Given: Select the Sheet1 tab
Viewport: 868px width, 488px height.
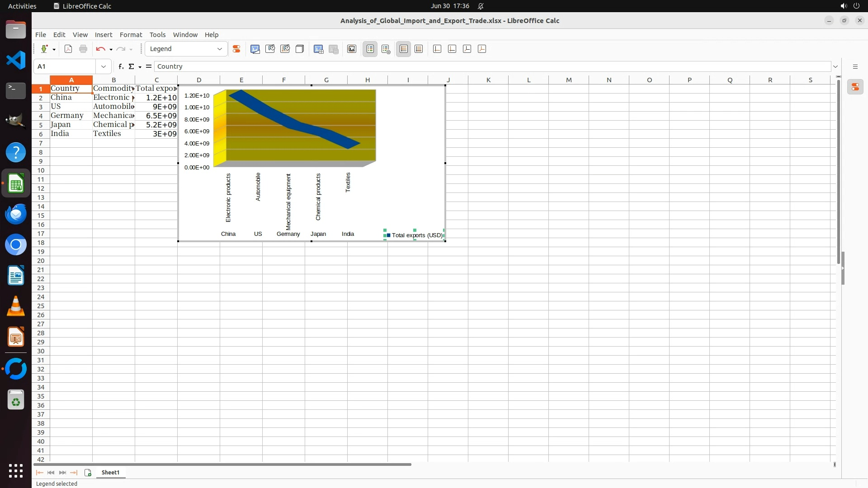Looking at the screenshot, I should [110, 472].
